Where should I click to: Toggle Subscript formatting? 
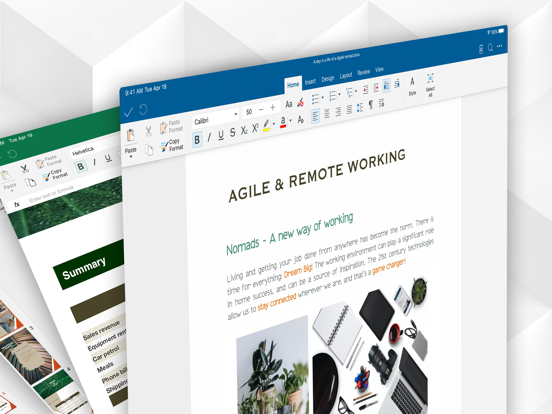point(244,131)
